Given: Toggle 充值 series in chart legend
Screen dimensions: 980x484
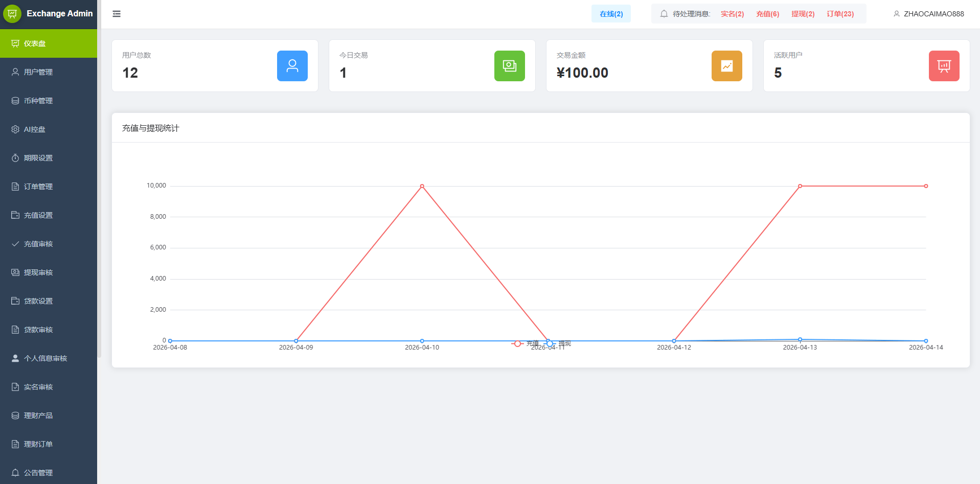Looking at the screenshot, I should coord(525,343).
